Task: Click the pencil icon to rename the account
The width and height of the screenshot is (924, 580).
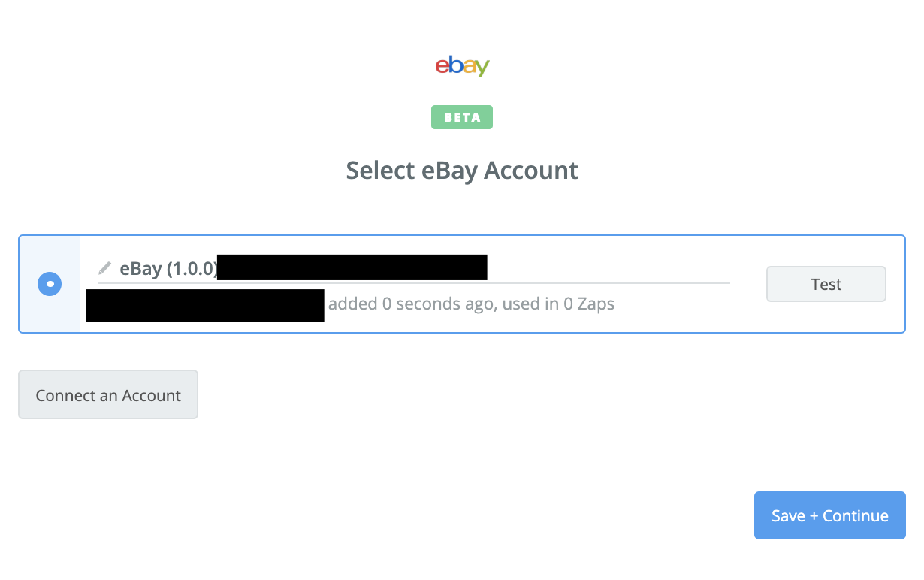Action: (x=105, y=268)
